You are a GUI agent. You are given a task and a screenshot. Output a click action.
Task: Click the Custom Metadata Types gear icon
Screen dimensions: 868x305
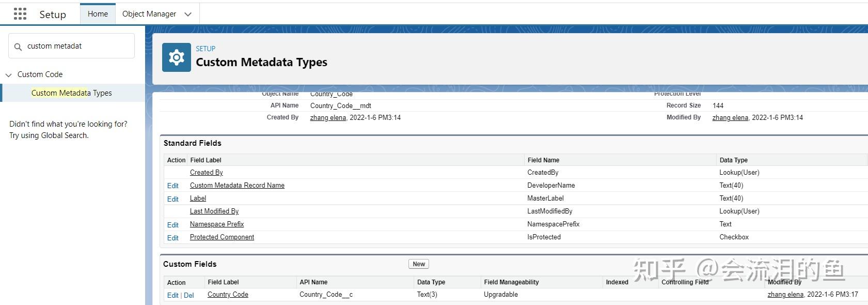(x=177, y=57)
